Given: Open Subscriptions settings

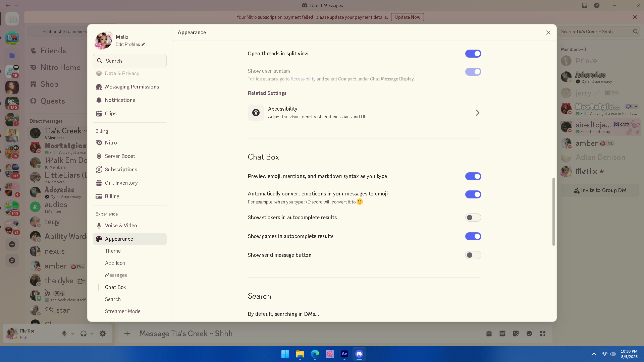Looking at the screenshot, I should point(130,170).
